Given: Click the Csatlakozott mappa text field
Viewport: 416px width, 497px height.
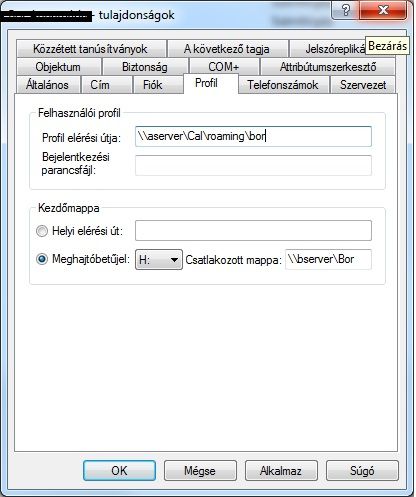Looking at the screenshot, I should (x=328, y=259).
